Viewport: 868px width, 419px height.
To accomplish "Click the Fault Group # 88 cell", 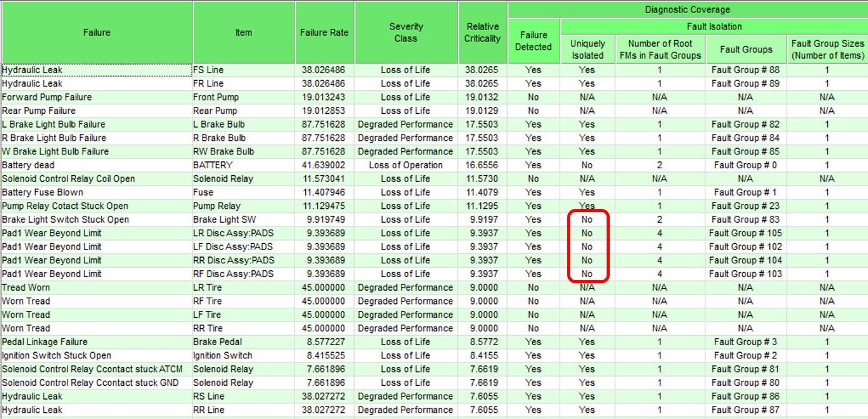I will (745, 70).
